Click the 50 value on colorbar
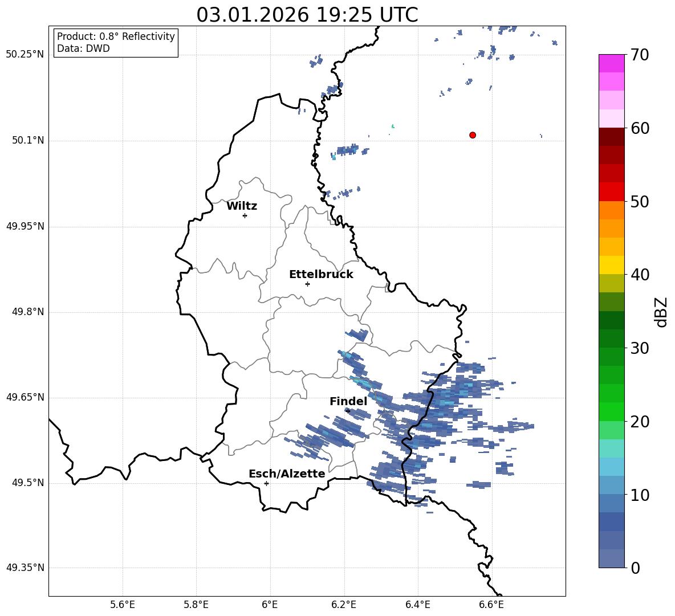 (640, 201)
